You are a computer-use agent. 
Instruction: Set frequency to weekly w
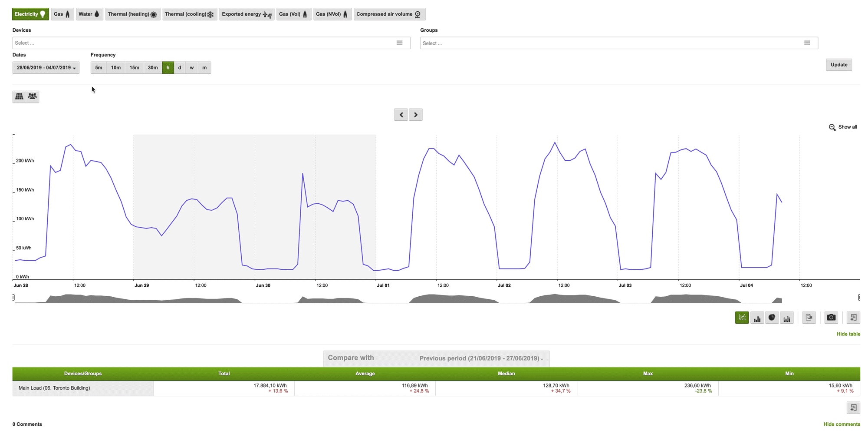(x=192, y=68)
